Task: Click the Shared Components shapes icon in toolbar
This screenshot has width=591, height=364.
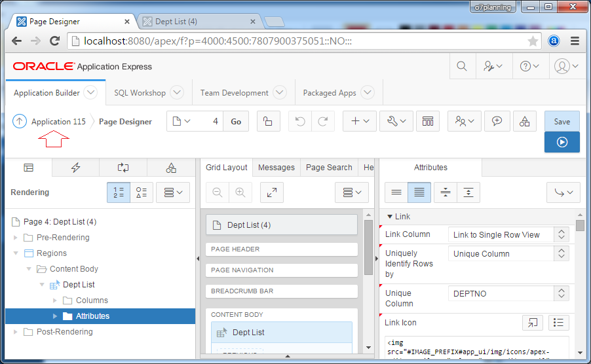Action: point(525,121)
